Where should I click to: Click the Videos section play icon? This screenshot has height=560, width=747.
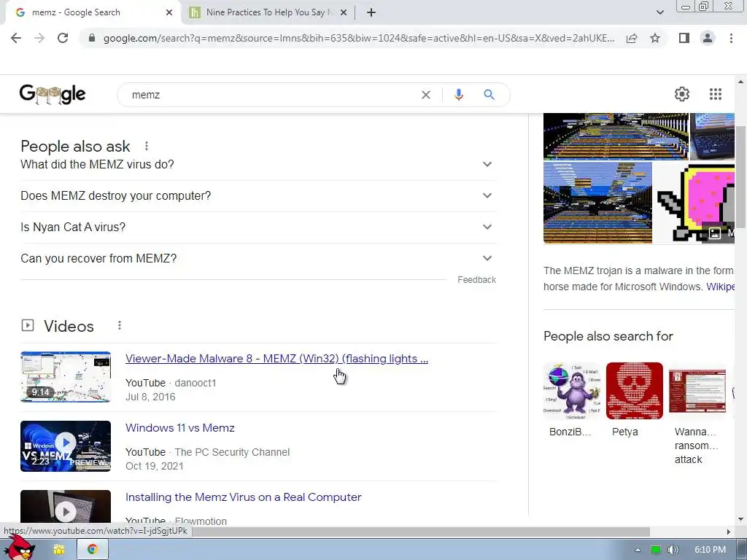coord(28,326)
